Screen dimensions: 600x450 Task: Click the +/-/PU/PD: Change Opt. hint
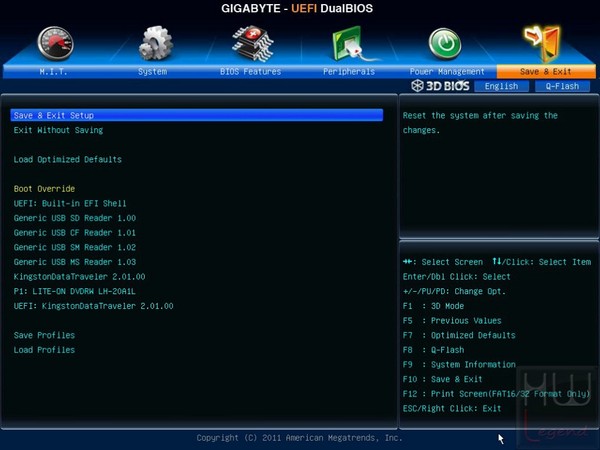point(454,291)
